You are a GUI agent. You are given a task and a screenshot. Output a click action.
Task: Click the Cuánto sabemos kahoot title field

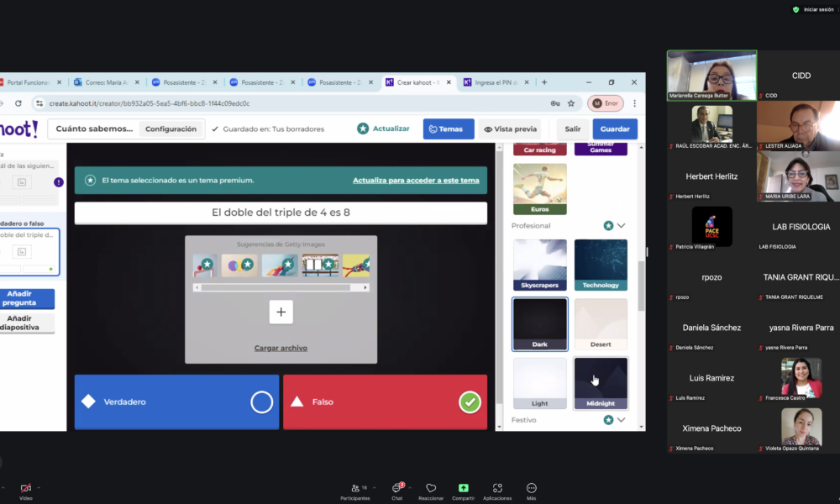[x=94, y=129]
